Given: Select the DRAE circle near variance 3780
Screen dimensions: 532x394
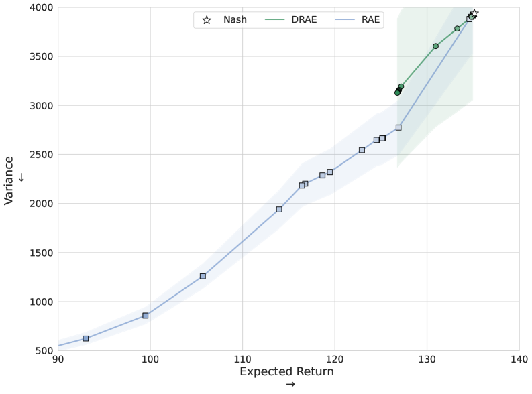Looking at the screenshot, I should tap(458, 29).
